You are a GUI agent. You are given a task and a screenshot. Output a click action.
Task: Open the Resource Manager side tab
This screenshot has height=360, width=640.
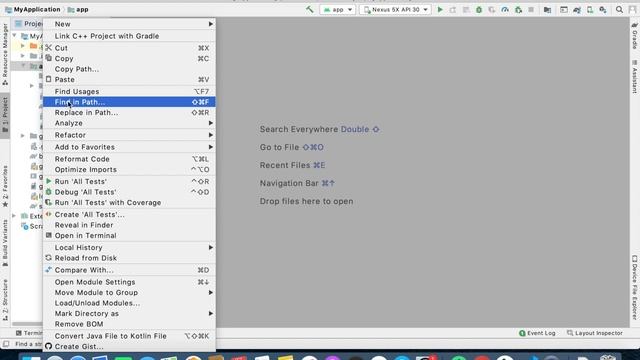click(5, 54)
